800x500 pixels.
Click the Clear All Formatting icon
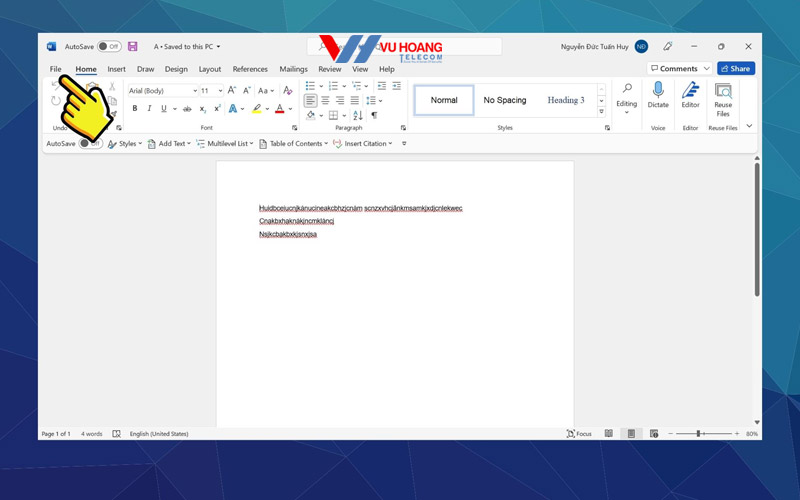288,91
